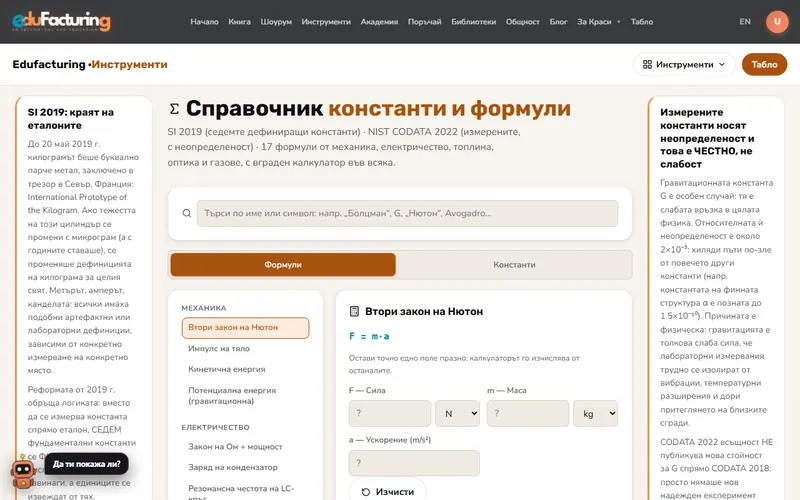The height and width of the screenshot is (500, 800).
Task: Open the user avatar U menu
Action: [x=777, y=21]
